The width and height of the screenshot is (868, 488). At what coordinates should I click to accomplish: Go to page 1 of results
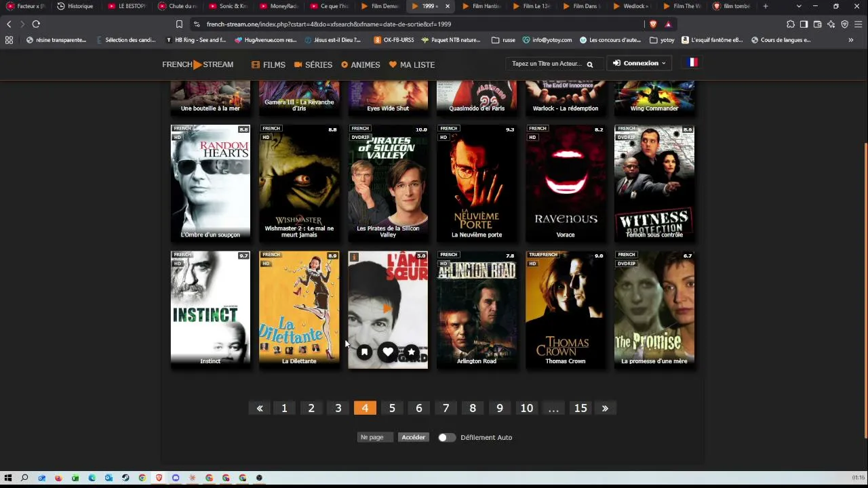(x=284, y=408)
